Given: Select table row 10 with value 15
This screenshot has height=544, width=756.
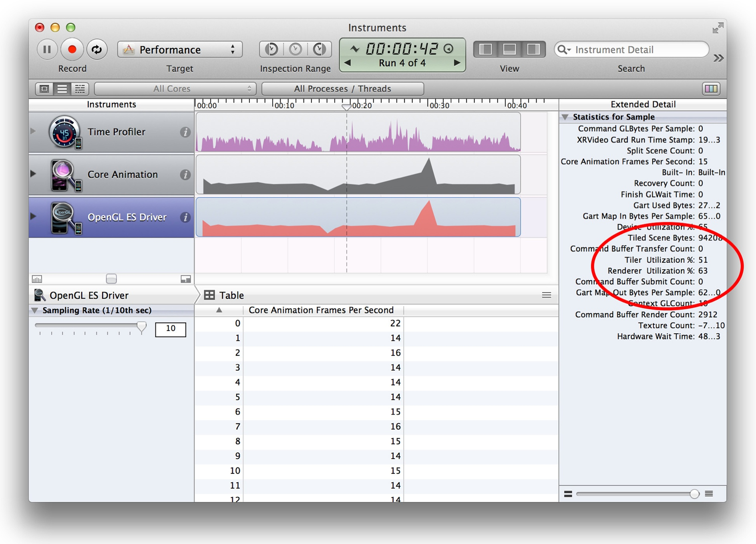Looking at the screenshot, I should (x=376, y=471).
